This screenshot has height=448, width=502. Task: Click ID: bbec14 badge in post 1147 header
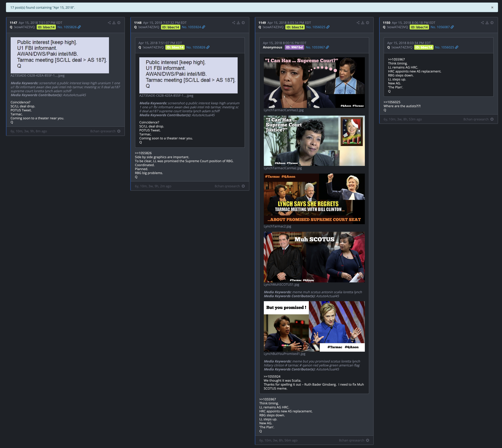click(x=46, y=27)
